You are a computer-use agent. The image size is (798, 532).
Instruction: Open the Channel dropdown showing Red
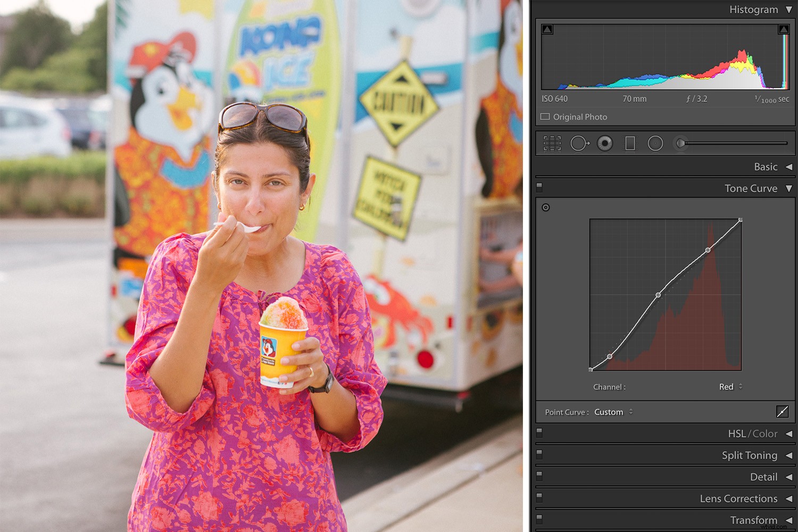(x=730, y=387)
